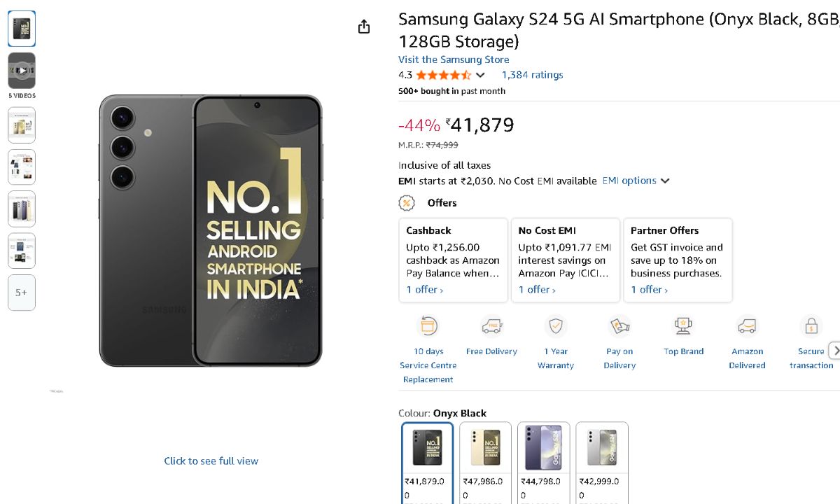Screen dimensions: 840x504
Task: Click the Free Delivery truck icon
Action: (x=492, y=326)
